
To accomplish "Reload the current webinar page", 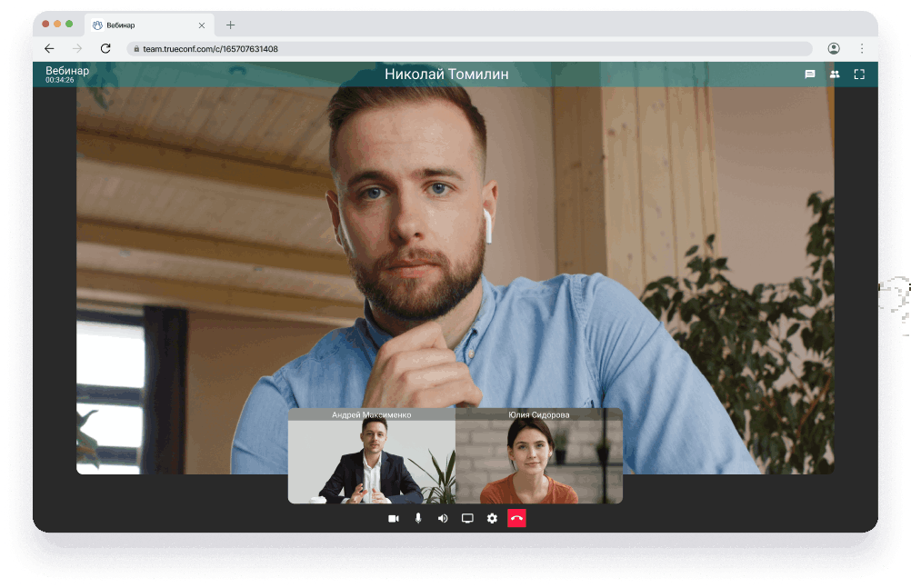I will [105, 48].
